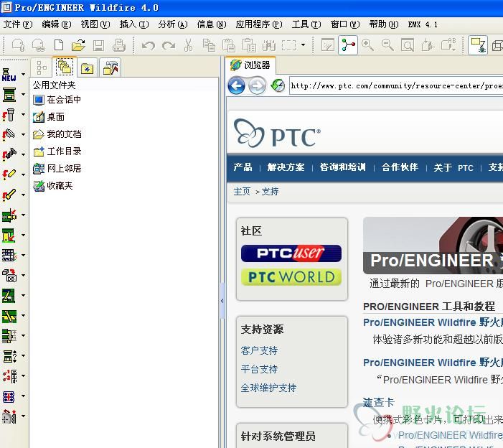Viewport: 503px width, 448px height.
Task: Click the 咨询和培训 navigation link
Action: [342, 167]
